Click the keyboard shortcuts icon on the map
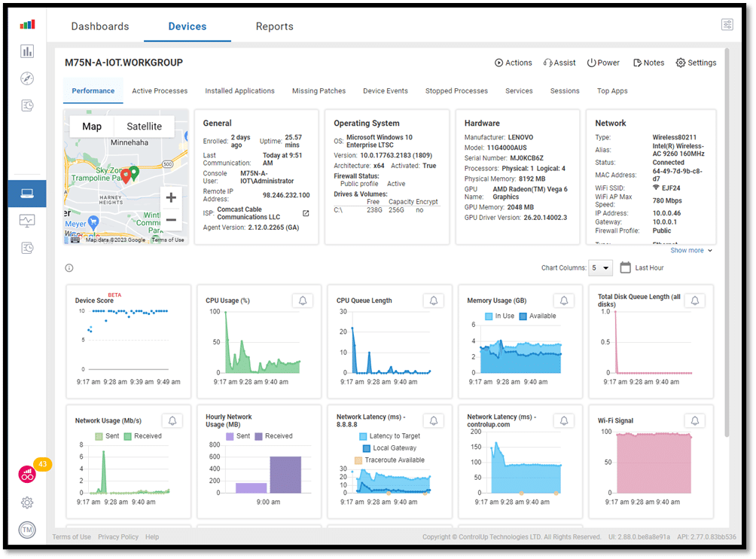The height and width of the screenshot is (559, 756). pyautogui.click(x=75, y=240)
